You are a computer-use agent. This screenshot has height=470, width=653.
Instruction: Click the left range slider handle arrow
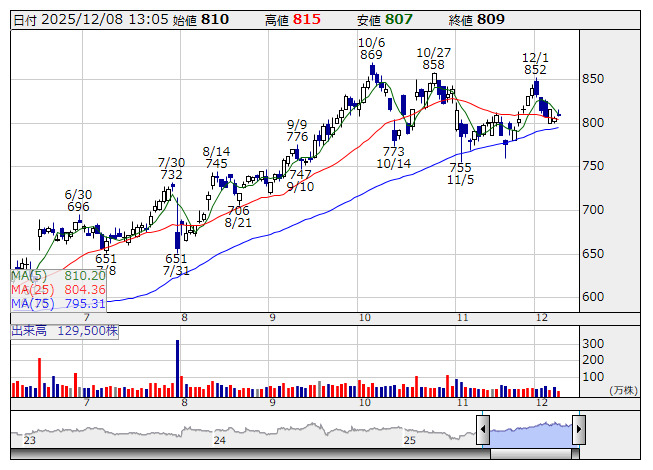483,429
